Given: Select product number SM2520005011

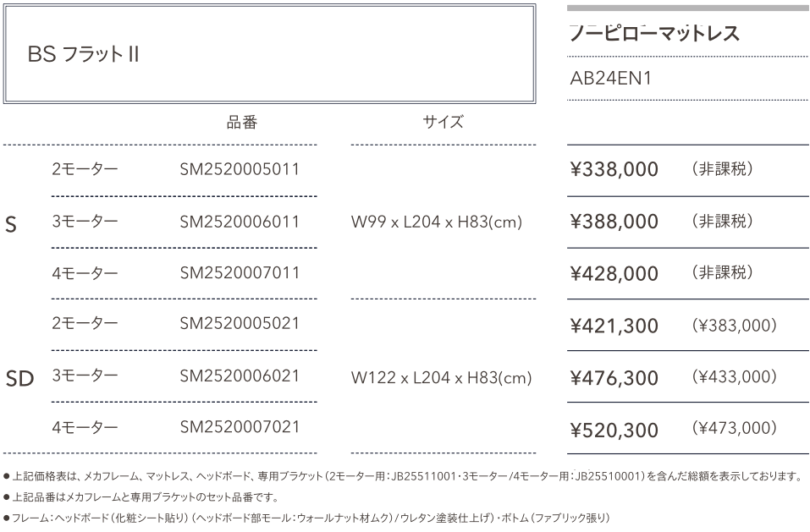Looking at the screenshot, I should [240, 169].
